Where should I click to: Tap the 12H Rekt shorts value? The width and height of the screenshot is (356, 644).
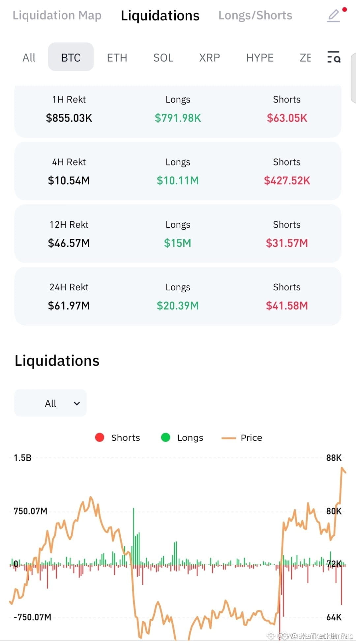coord(287,243)
